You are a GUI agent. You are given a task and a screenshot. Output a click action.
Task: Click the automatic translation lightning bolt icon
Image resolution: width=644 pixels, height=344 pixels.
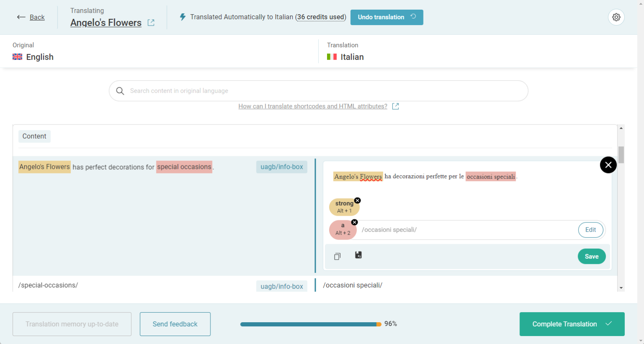click(182, 17)
